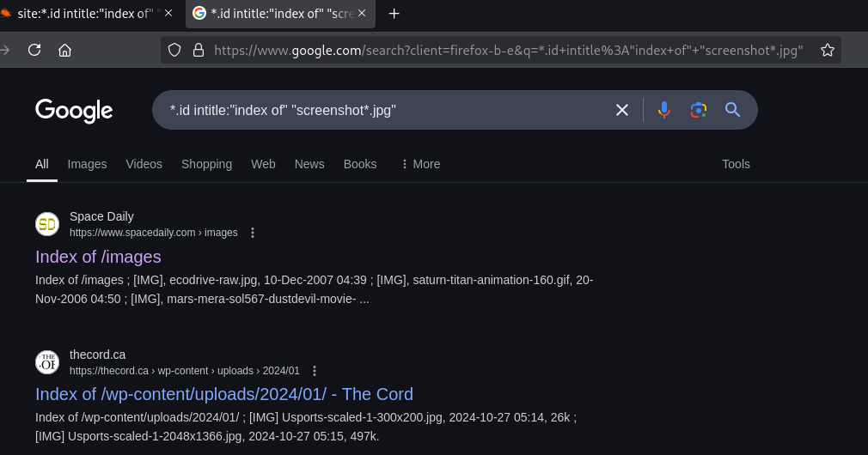Open Space Daily result options menu
Viewport: 868px width, 455px height.
253,233
